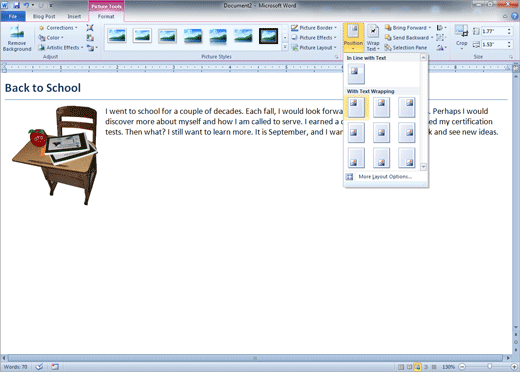Select the Format tab
The height and width of the screenshot is (372, 520).
(106, 16)
